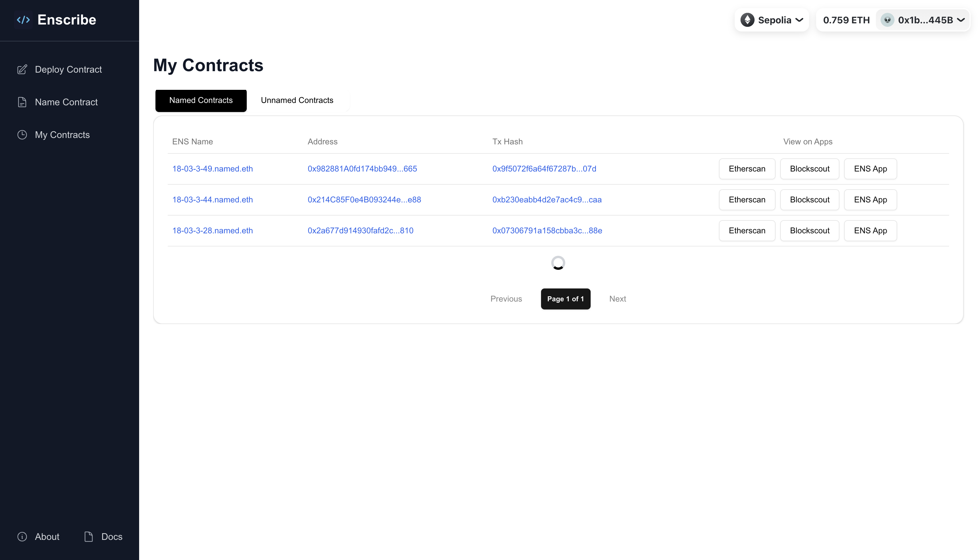Click the Deploy Contract pencil icon
Image resolution: width=980 pixels, height=560 pixels.
pos(22,69)
